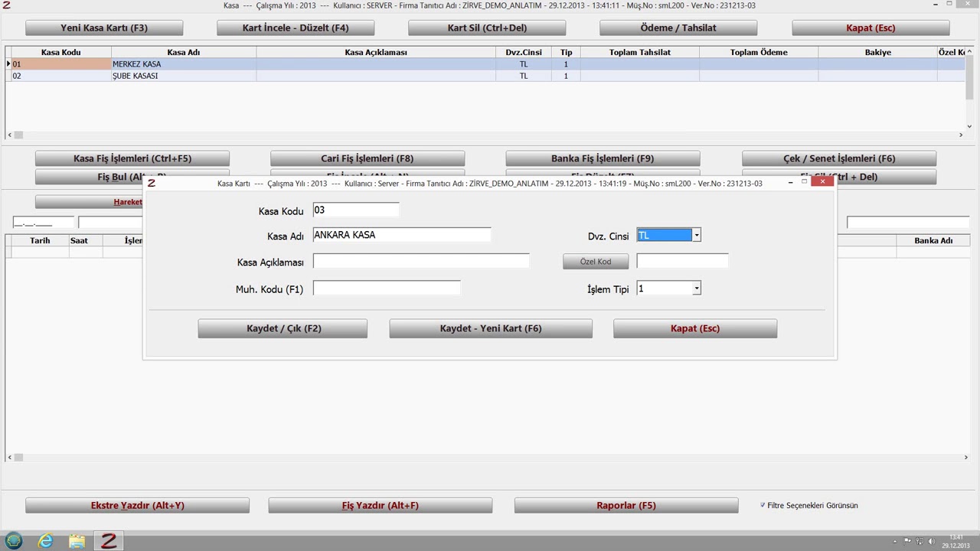The width and height of the screenshot is (980, 551).
Task: Open Kasa Fiş İşlemleri (Ctrl+F5)
Action: (132, 158)
